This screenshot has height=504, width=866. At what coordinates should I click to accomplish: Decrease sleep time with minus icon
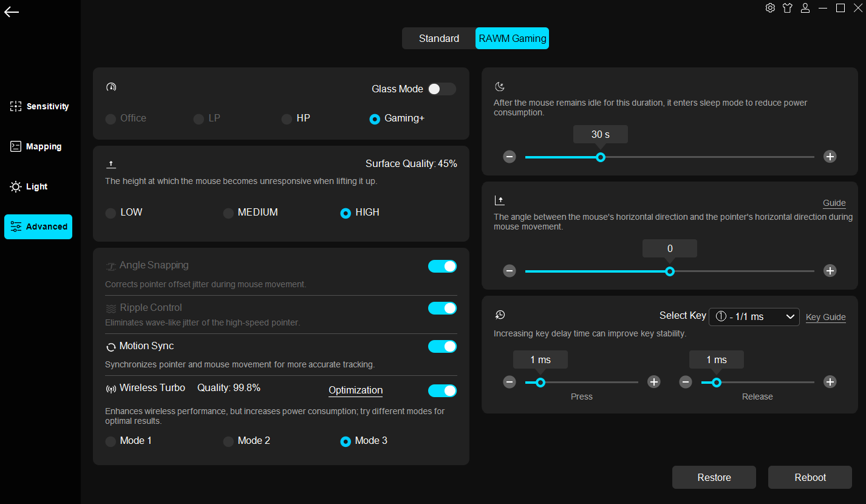[510, 157]
